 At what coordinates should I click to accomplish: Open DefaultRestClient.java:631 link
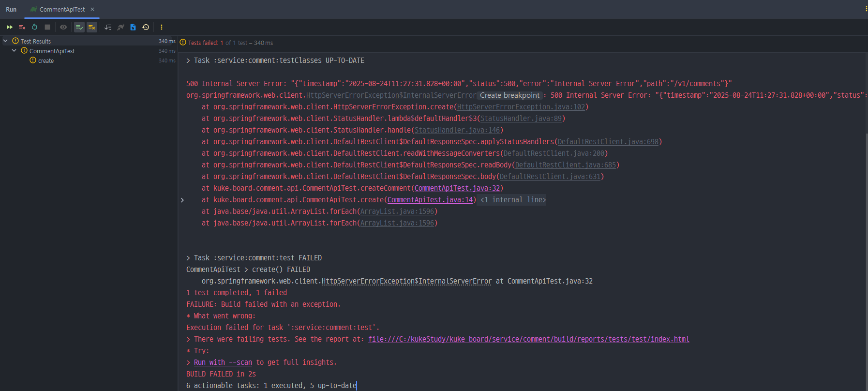click(550, 177)
